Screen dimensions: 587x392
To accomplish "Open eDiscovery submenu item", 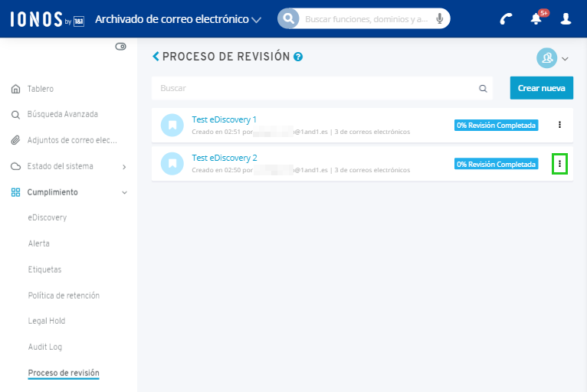I will click(x=48, y=217).
